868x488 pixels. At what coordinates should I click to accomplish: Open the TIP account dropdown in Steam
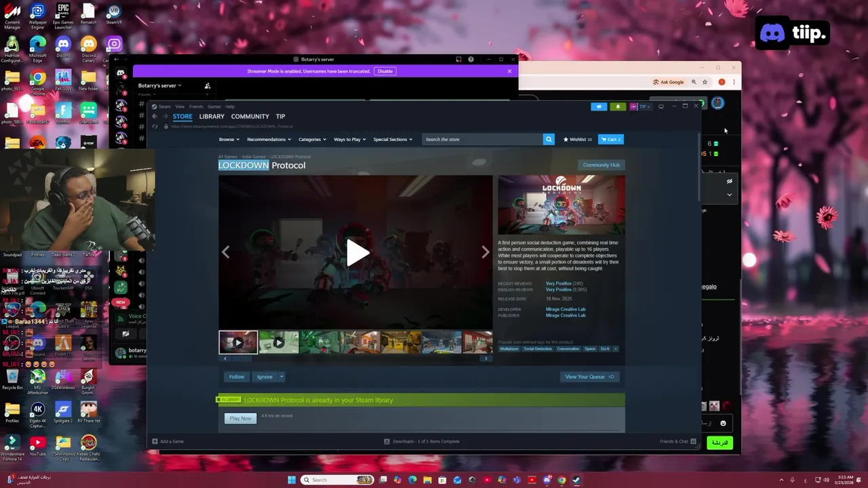[x=641, y=106]
